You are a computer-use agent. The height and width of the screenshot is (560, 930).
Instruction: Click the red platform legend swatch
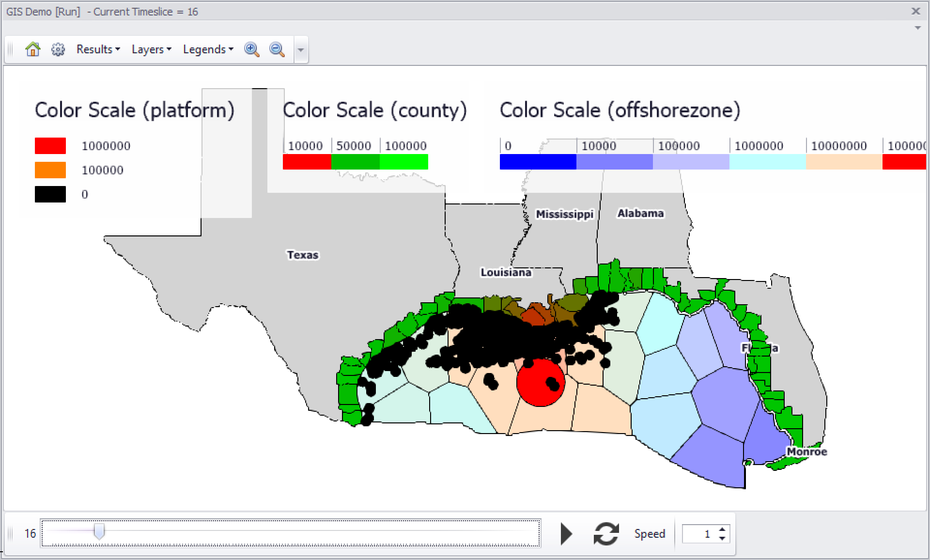point(50,146)
